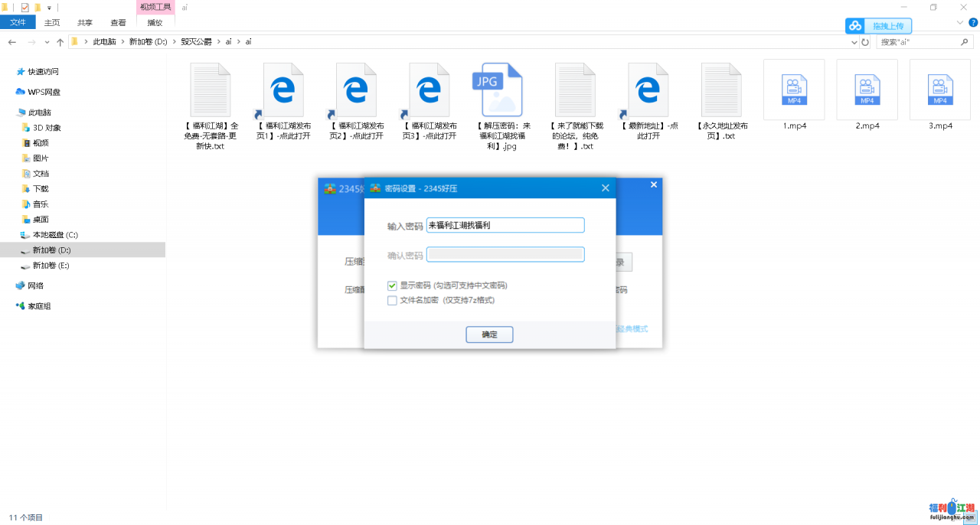Navigate up one folder level
980x525 pixels.
[x=60, y=42]
